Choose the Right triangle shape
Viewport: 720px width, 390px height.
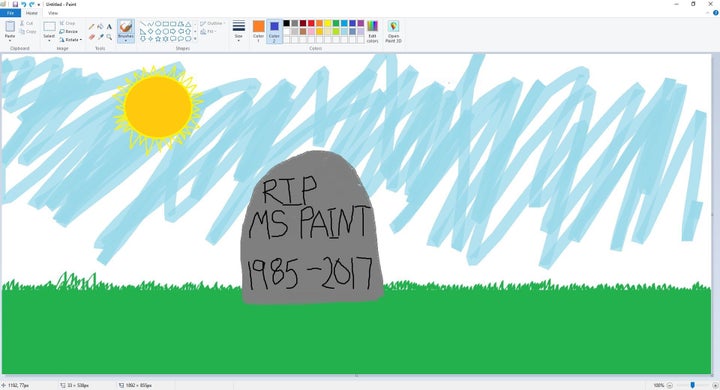pos(143,31)
